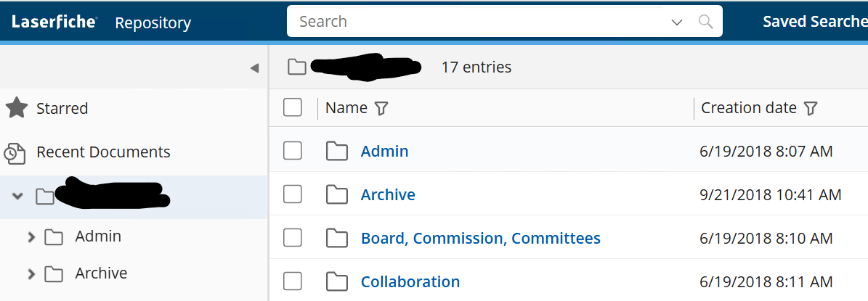Check the box for Admin folder

(x=293, y=152)
